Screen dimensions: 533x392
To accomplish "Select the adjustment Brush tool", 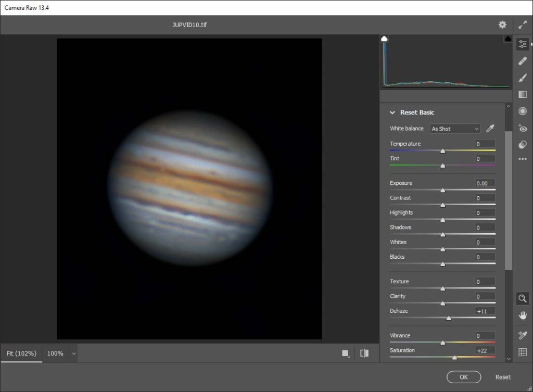I will (x=523, y=78).
